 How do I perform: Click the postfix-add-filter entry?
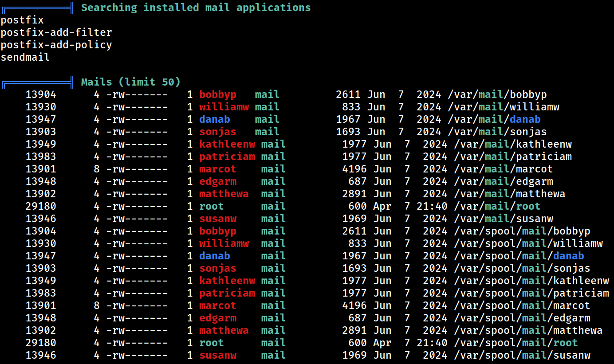coord(56,32)
